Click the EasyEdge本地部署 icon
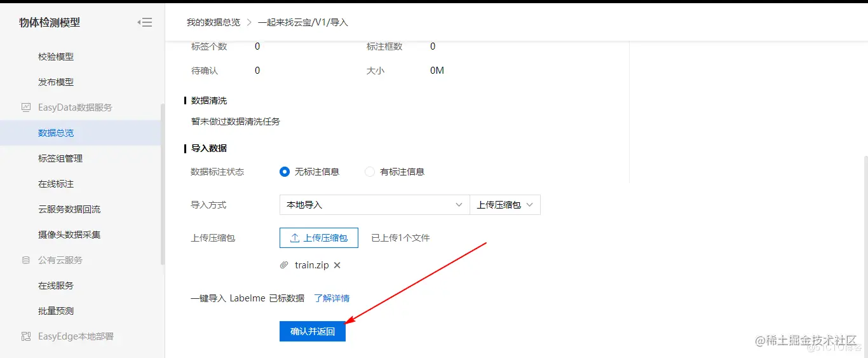The height and width of the screenshot is (358, 868). tap(26, 336)
